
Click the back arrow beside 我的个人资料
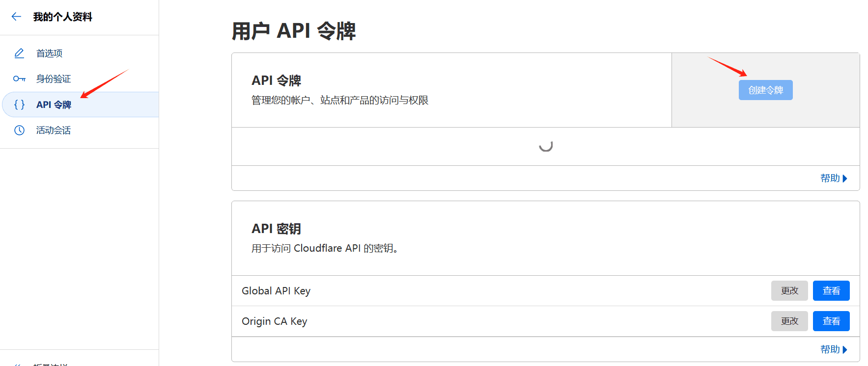pyautogui.click(x=16, y=17)
